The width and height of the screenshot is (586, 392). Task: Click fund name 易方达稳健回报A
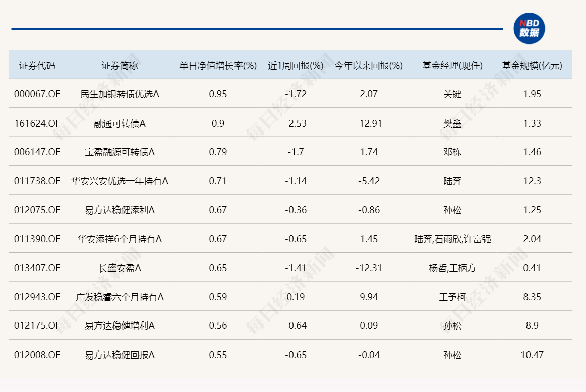120,355
